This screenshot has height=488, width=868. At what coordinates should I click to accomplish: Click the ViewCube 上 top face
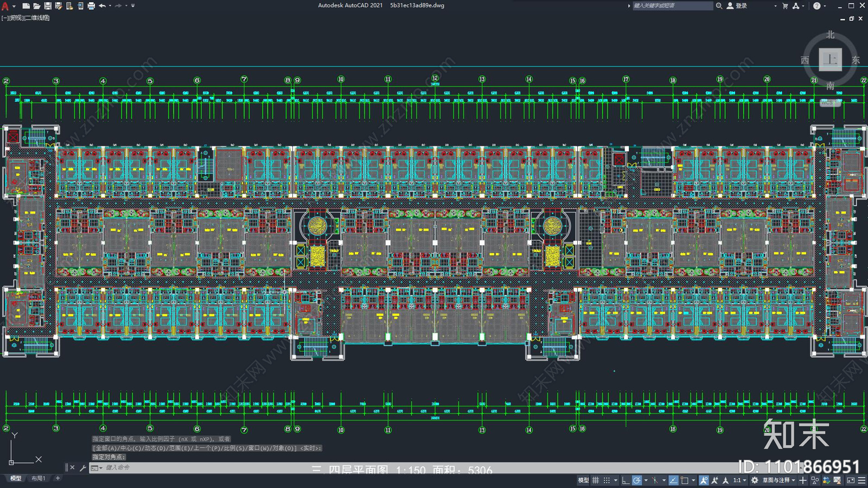830,59
